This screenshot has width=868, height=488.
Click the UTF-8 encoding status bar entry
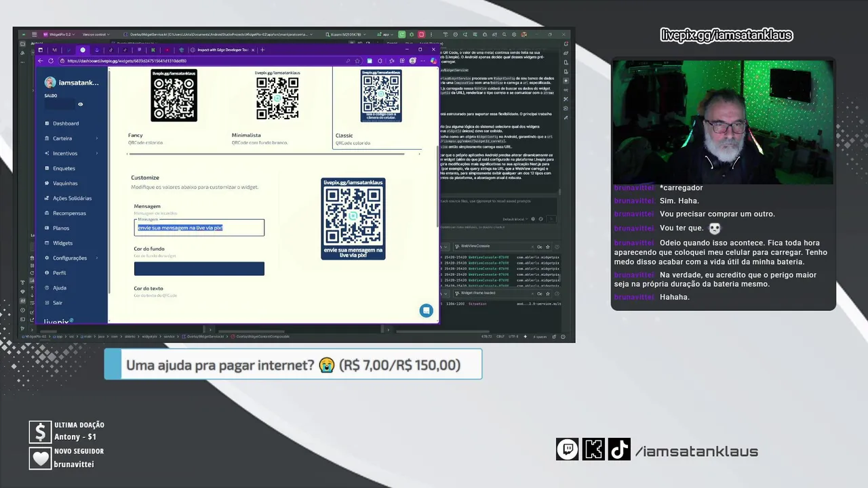point(513,337)
